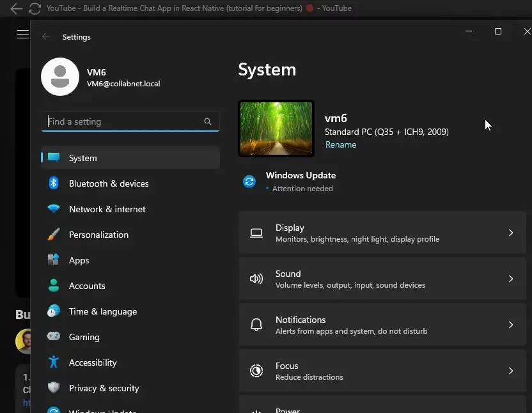The image size is (532, 413).
Task: Open the System category
Action: click(130, 158)
